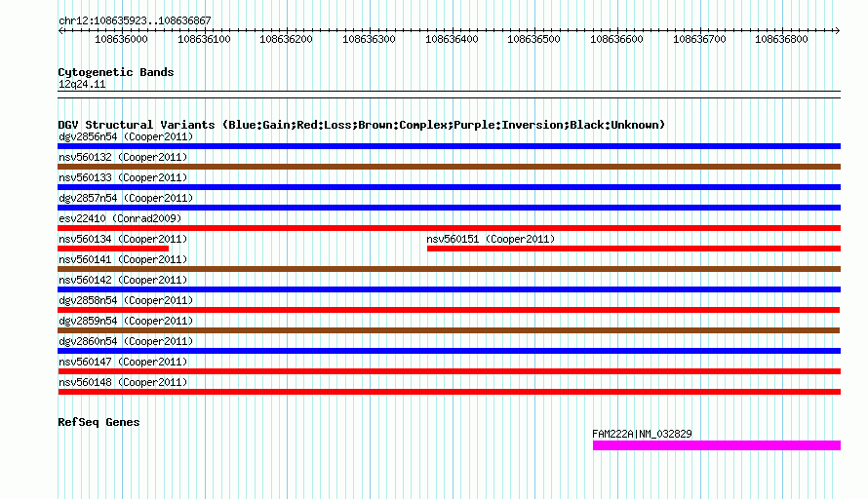Open the nsv560147 (Cooper2011) label
Image resolution: width=868 pixels, height=499 pixels.
point(123,362)
